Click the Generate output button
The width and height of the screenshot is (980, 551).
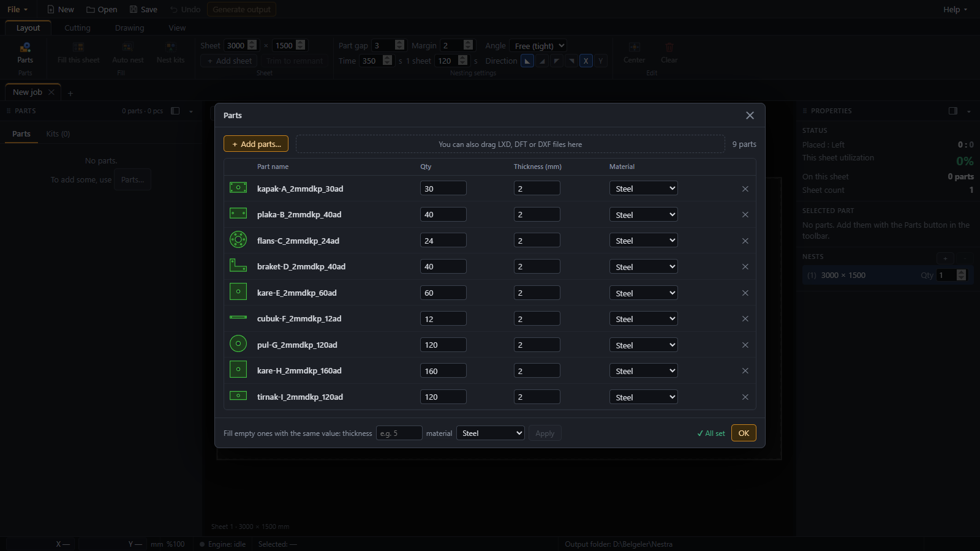(241, 9)
